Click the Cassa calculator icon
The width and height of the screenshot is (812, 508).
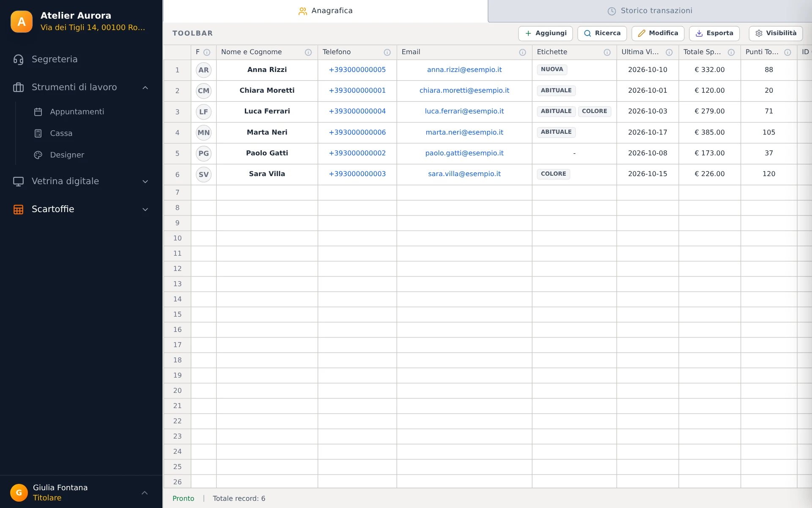[38, 133]
